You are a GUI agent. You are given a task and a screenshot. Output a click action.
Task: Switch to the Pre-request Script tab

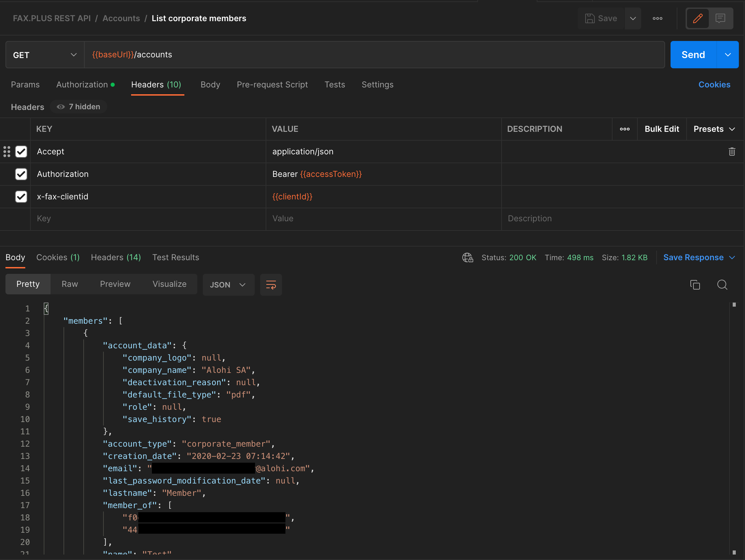[272, 85]
